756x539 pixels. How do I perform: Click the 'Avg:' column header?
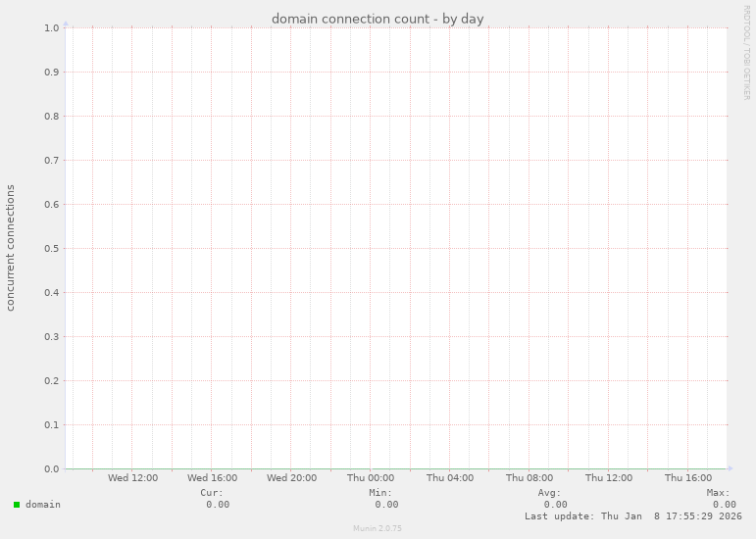(550, 493)
